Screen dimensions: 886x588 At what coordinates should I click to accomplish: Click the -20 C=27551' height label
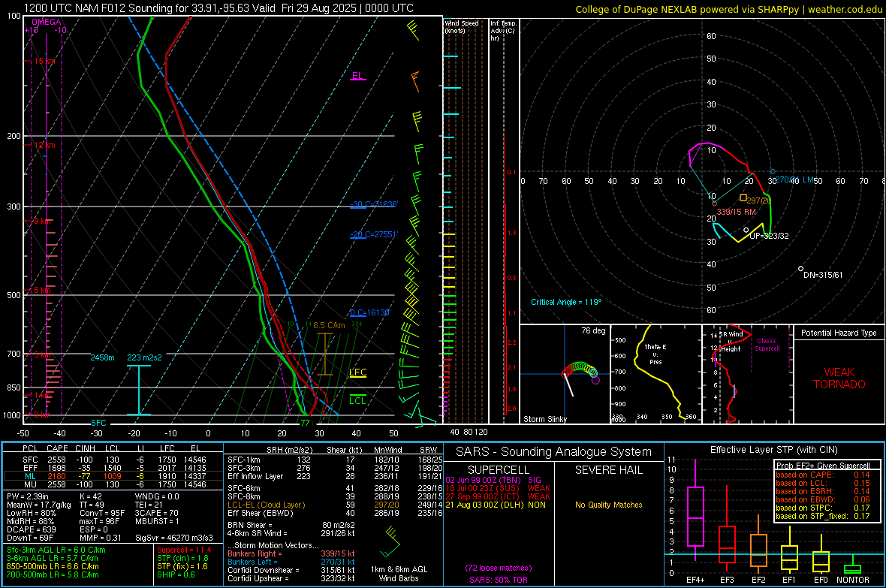373,234
